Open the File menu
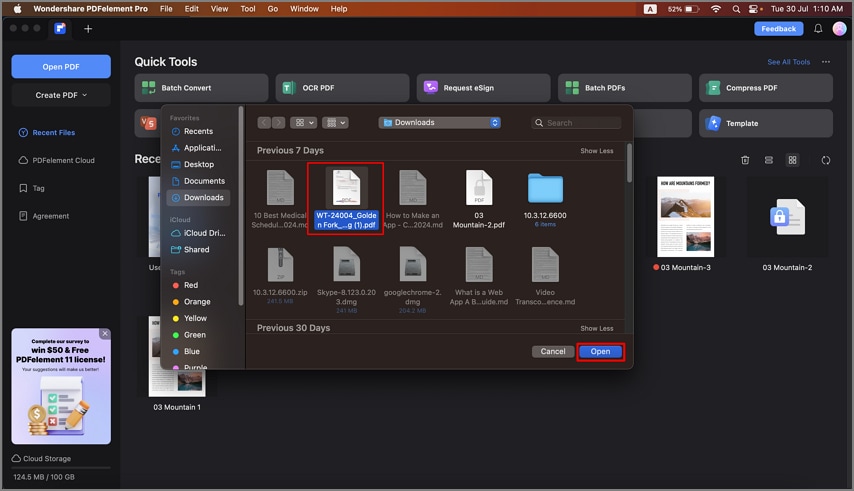 pos(166,9)
